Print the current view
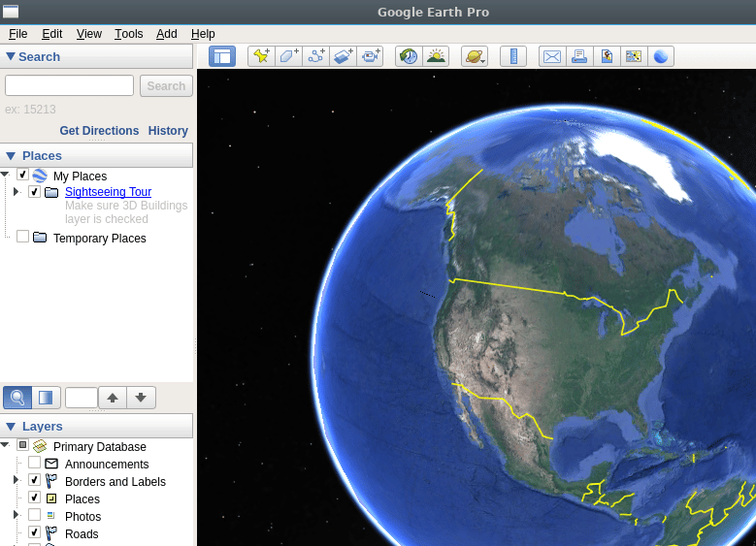 pyautogui.click(x=579, y=56)
